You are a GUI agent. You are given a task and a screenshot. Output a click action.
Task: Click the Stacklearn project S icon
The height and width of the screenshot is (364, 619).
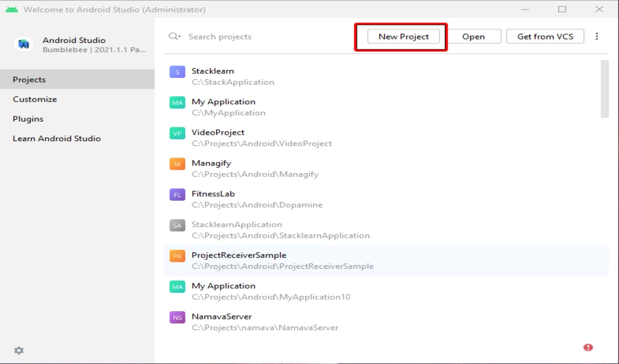(177, 72)
